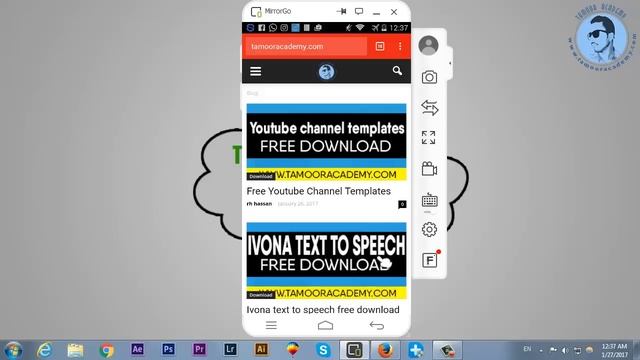Image resolution: width=640 pixels, height=360 pixels.
Task: Tap the Android menu navigation button
Action: [x=271, y=325]
